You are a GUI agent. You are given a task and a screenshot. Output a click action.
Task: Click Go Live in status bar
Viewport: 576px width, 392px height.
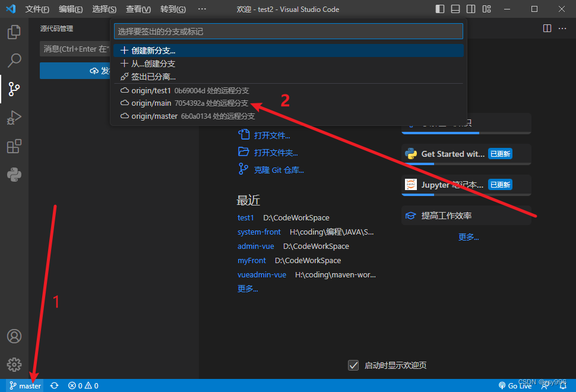click(x=515, y=385)
